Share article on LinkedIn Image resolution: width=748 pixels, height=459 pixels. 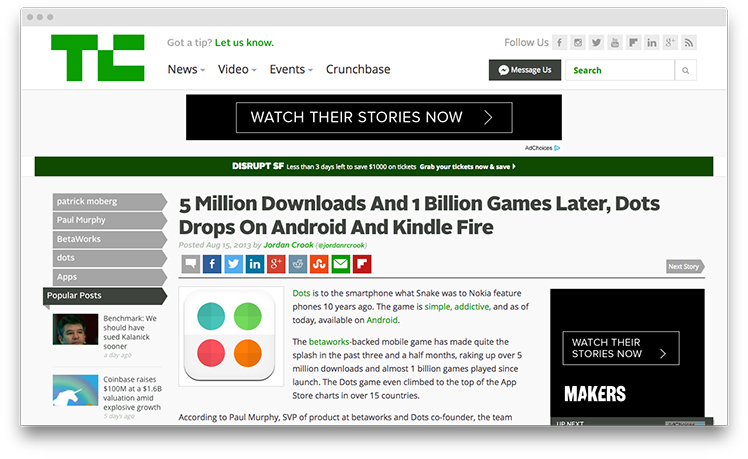tap(255, 264)
